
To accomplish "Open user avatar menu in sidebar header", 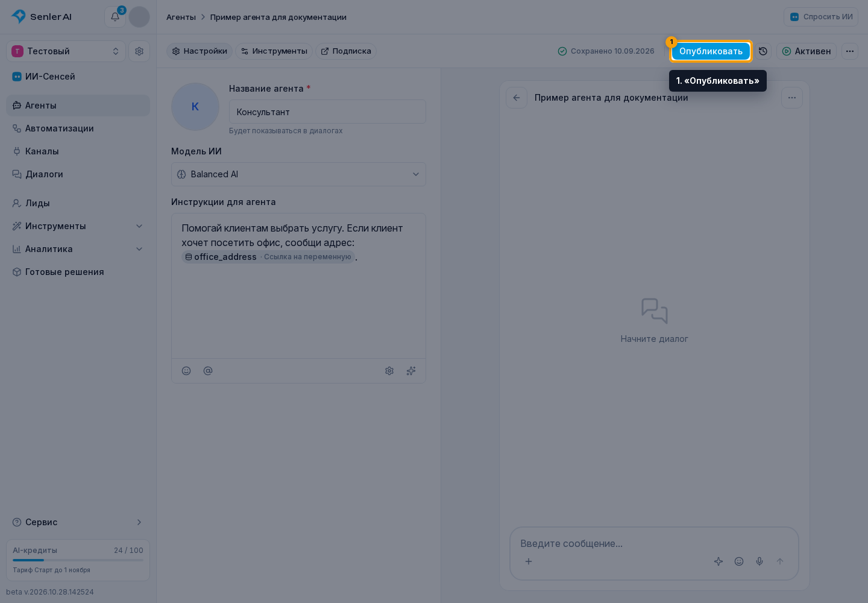I will [139, 17].
